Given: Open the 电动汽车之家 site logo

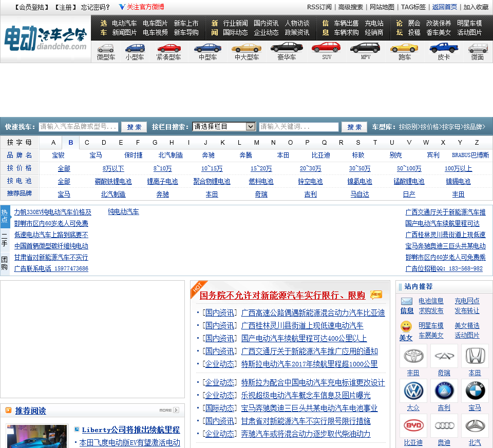Looking at the screenshot, I should (x=46, y=38).
